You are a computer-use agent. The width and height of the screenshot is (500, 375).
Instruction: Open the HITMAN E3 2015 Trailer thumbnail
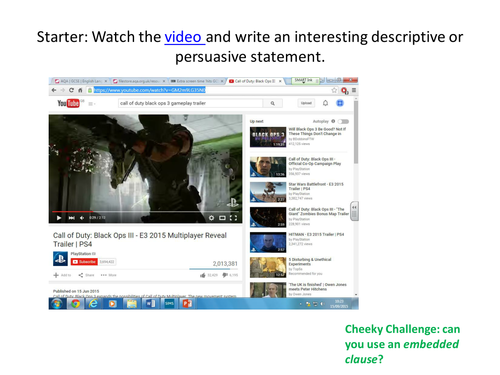click(268, 242)
